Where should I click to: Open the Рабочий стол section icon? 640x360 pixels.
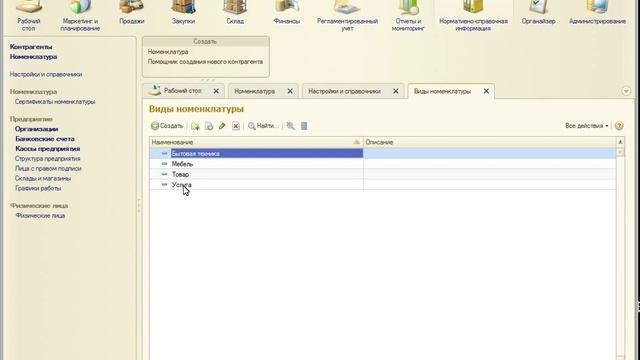tap(29, 16)
